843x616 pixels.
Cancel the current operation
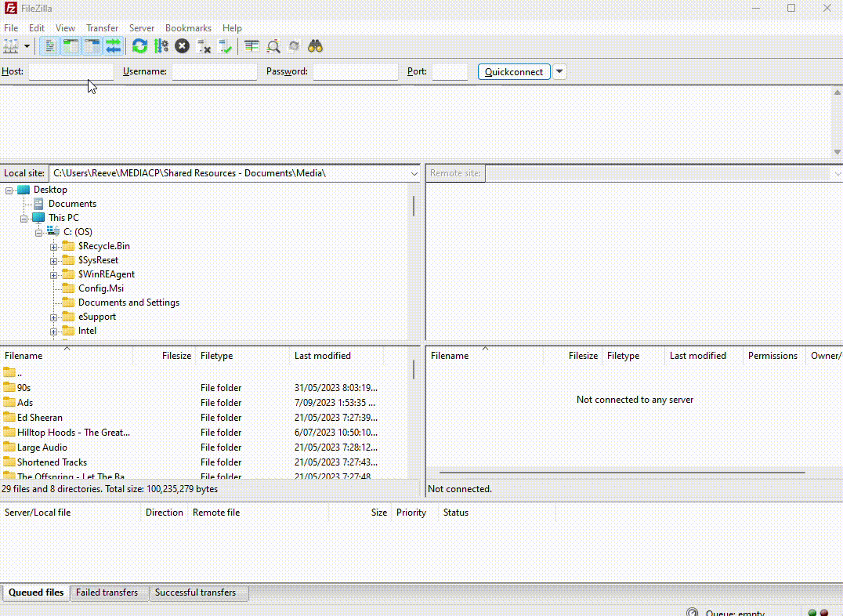pos(183,46)
